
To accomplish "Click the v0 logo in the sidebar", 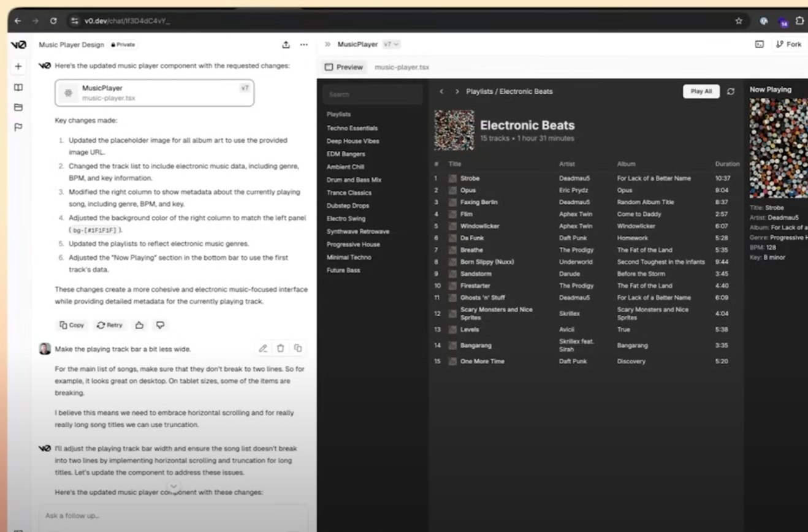I will pos(18,45).
